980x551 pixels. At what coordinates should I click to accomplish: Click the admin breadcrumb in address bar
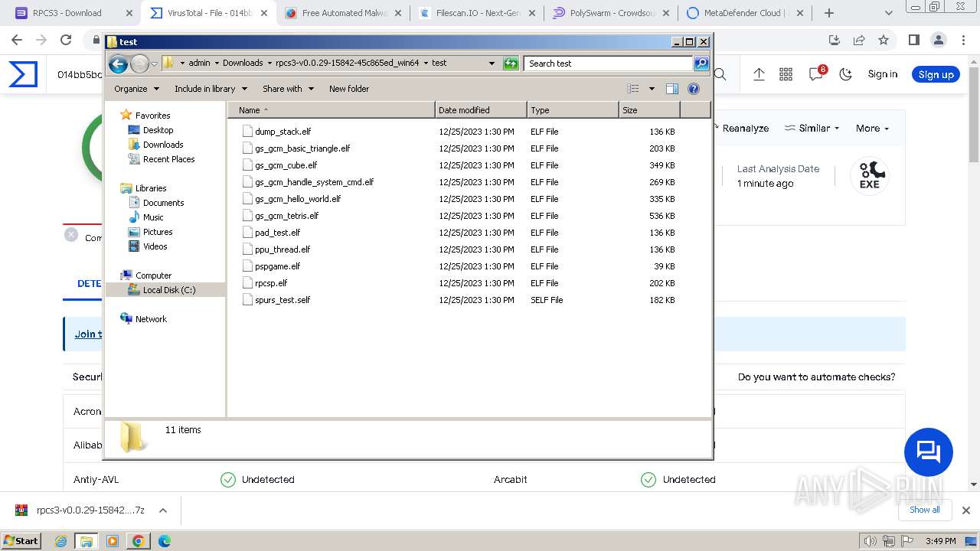point(199,64)
